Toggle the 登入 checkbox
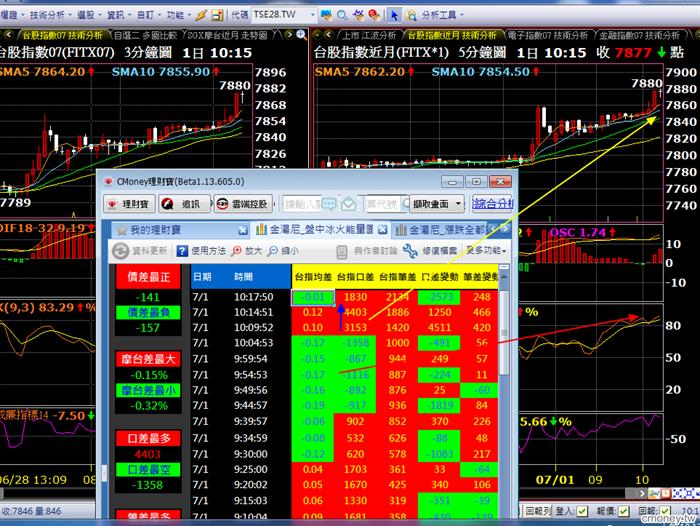 point(582,511)
